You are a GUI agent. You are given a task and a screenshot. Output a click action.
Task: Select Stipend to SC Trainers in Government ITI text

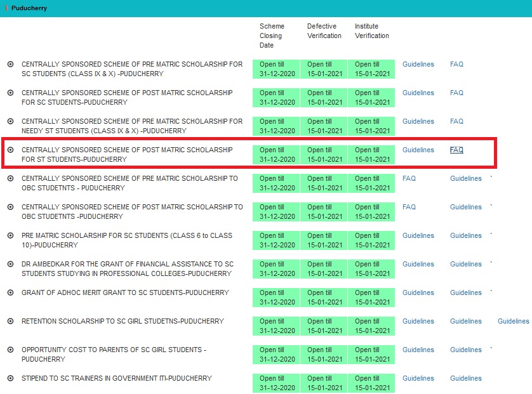(116, 378)
